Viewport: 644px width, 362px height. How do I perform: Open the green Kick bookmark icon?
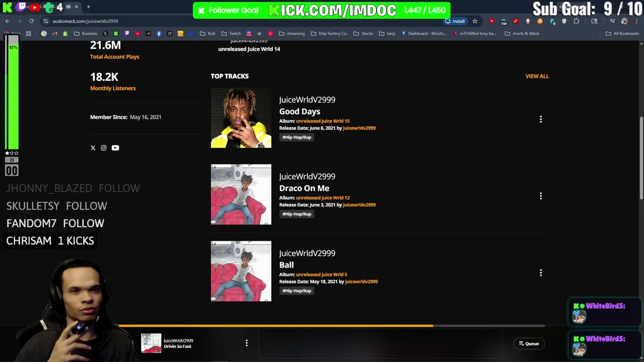coord(116,34)
